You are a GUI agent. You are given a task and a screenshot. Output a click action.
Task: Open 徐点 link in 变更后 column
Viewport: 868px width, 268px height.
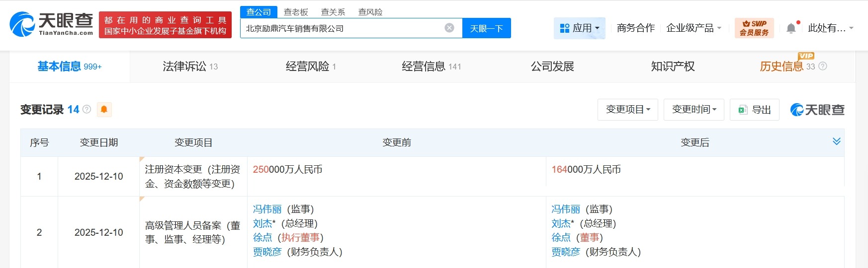point(561,238)
